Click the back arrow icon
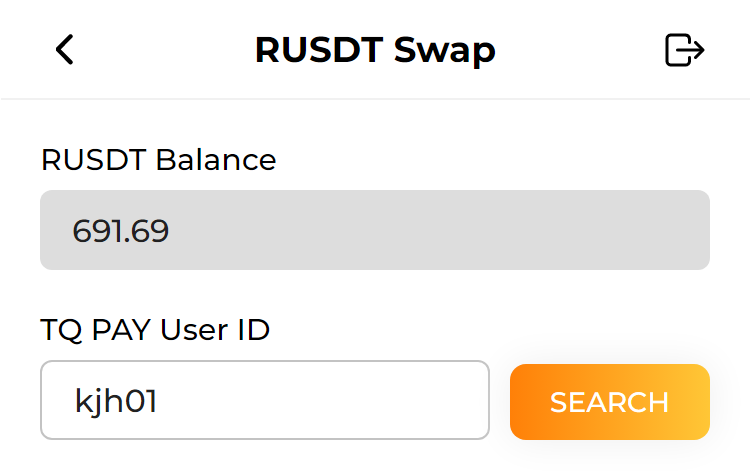The width and height of the screenshot is (750, 476). click(x=65, y=49)
